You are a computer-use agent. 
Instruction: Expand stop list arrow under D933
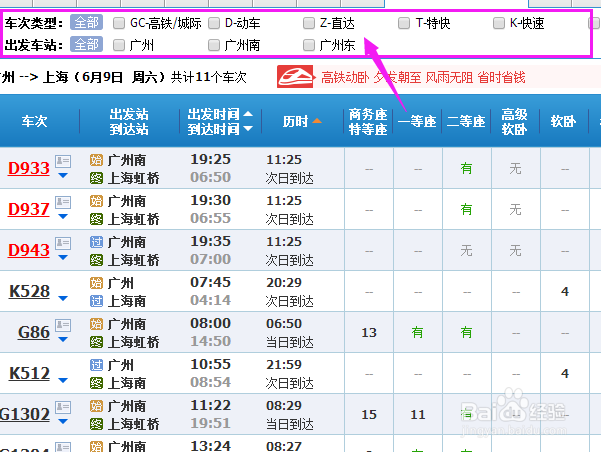pyautogui.click(x=63, y=176)
